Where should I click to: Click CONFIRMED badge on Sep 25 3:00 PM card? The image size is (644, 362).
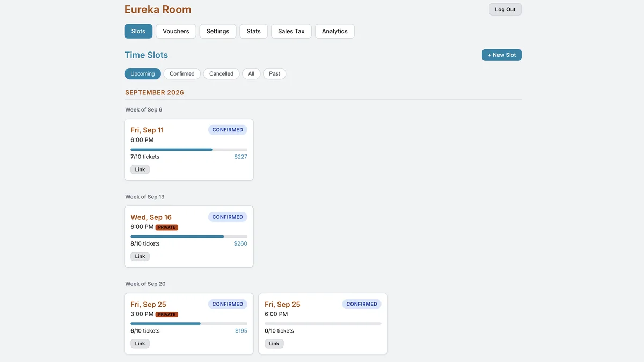click(x=228, y=304)
